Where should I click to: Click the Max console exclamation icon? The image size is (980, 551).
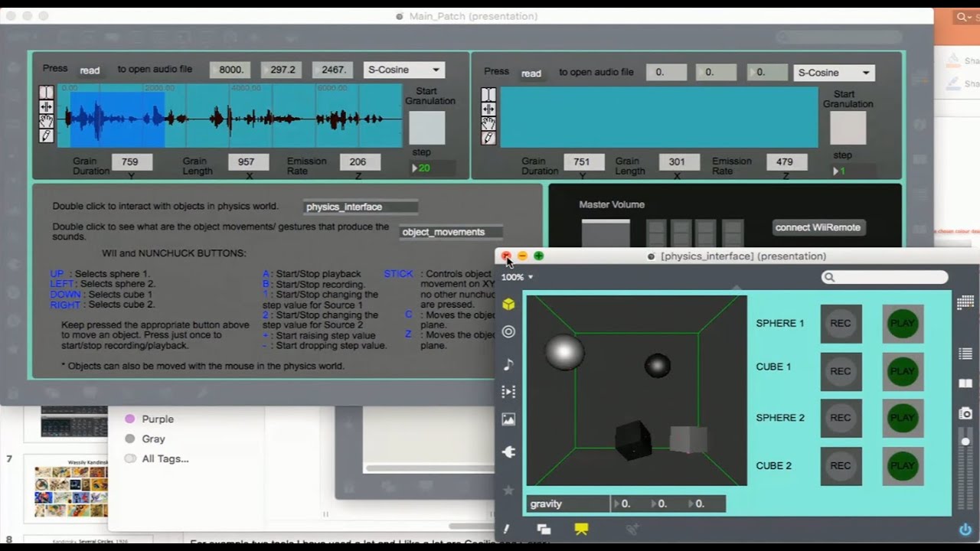(506, 529)
